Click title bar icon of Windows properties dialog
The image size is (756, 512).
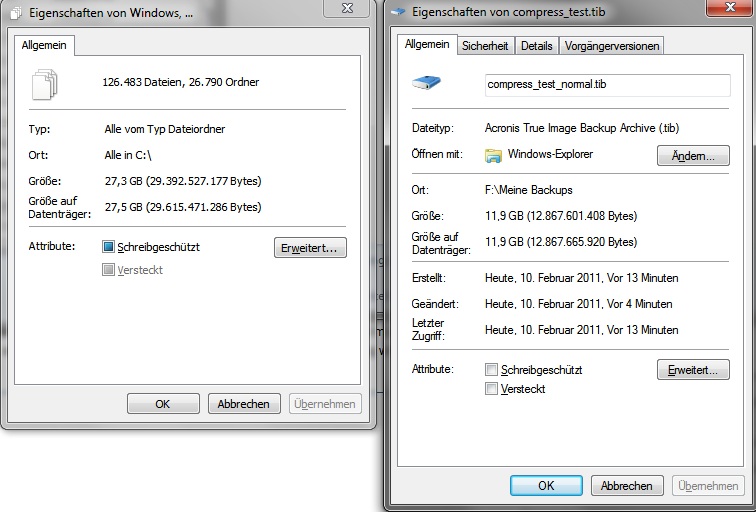[x=16, y=13]
